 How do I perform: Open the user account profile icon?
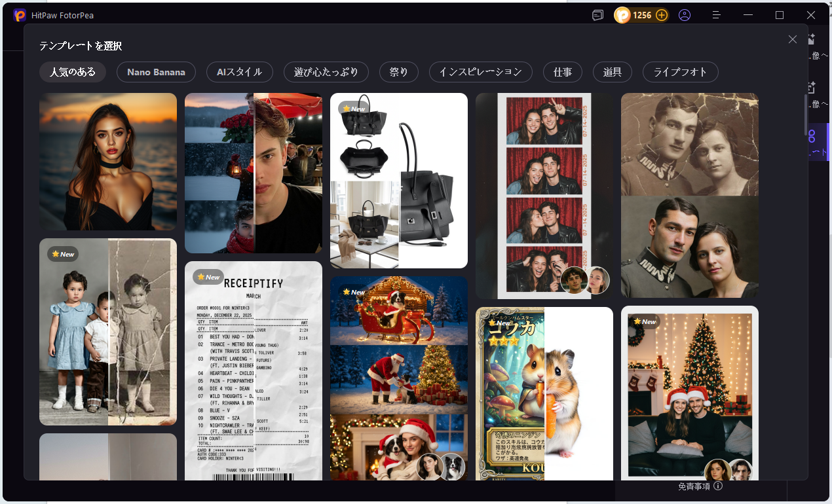(x=685, y=15)
